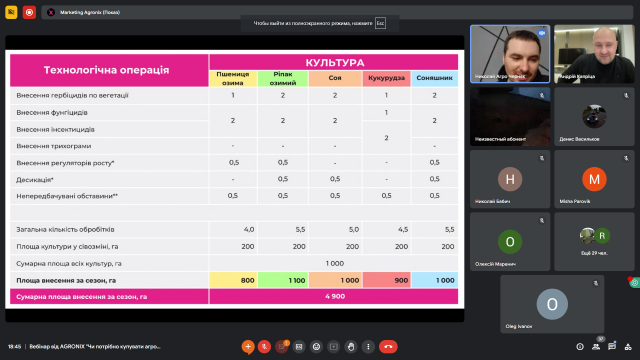
Task: Click the row label Внесення інсектицидів
Action: tap(56, 129)
